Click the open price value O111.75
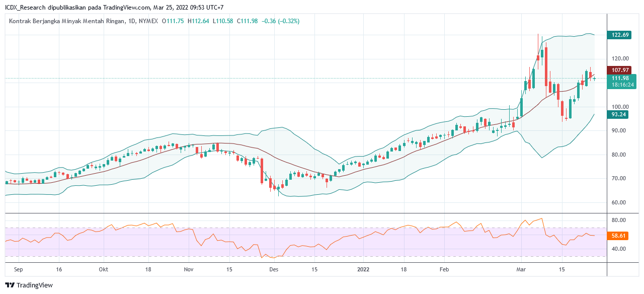The width and height of the screenshot is (644, 294). pyautogui.click(x=174, y=21)
